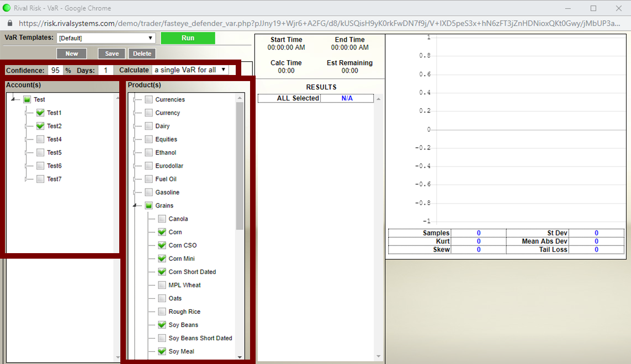Screen dimensions: 631x364
Task: Click the New template button
Action: pyautogui.click(x=72, y=53)
